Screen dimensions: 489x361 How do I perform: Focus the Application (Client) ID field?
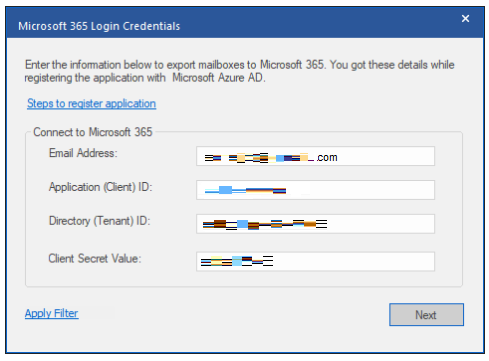click(315, 190)
